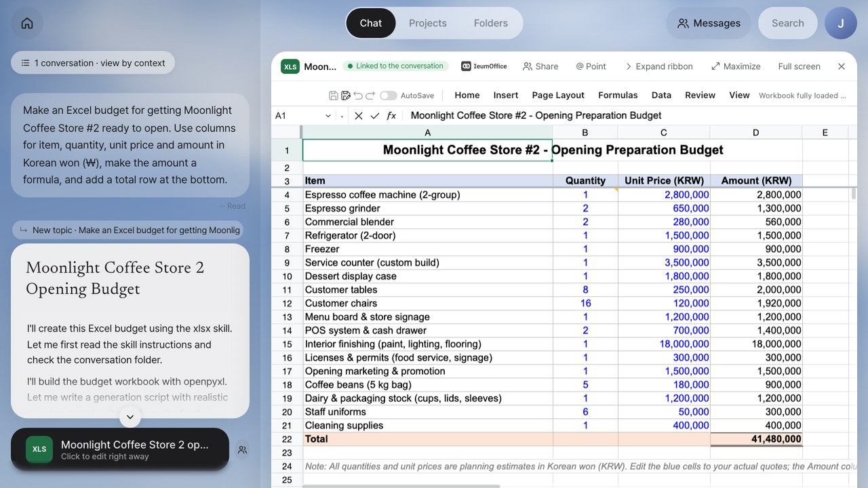Click the Search field
The height and width of the screenshot is (488, 868).
tap(787, 23)
